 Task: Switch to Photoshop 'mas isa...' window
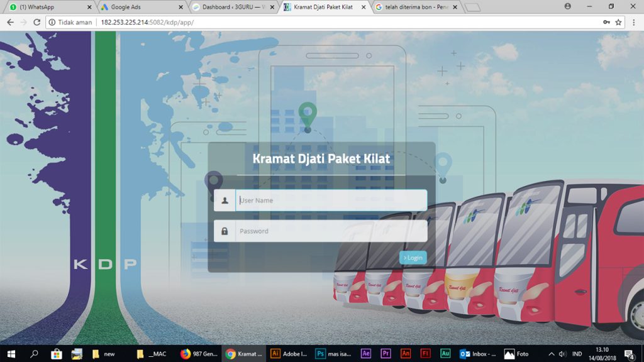point(333,354)
